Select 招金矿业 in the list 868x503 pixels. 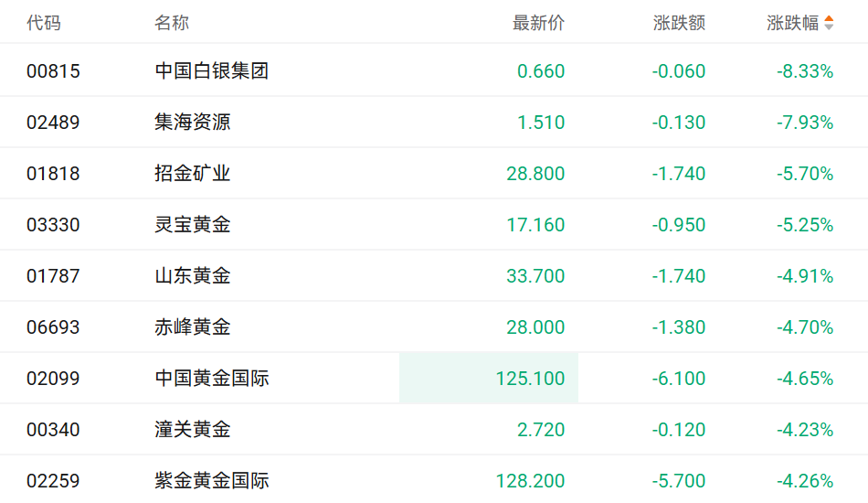click(x=193, y=173)
